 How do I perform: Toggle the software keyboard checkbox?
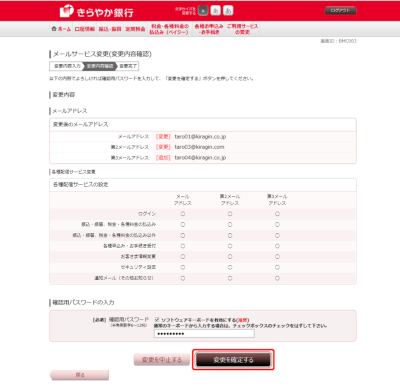click(157, 320)
